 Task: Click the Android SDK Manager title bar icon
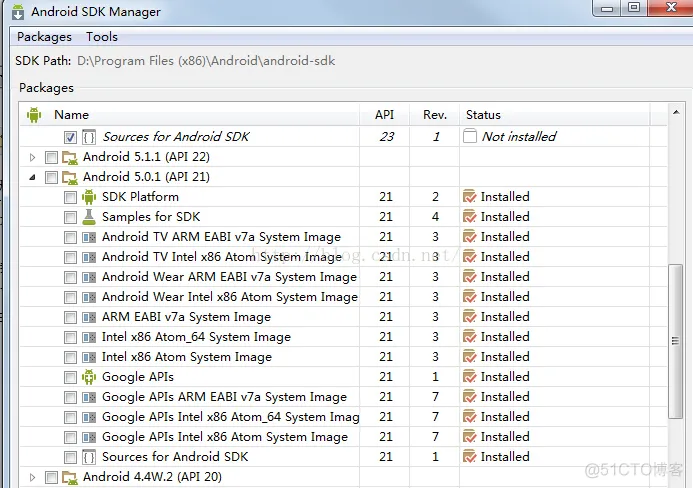[x=18, y=12]
